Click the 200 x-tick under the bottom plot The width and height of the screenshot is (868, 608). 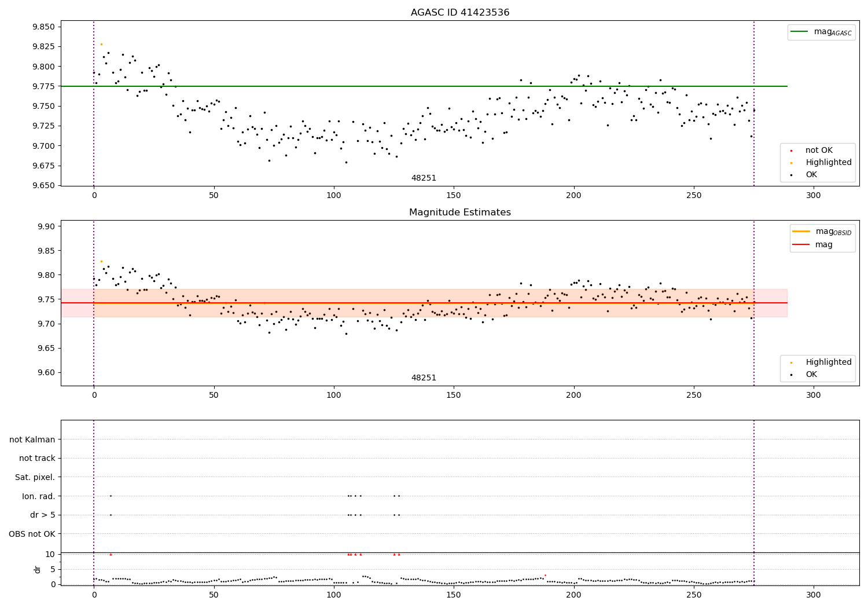[x=573, y=595]
